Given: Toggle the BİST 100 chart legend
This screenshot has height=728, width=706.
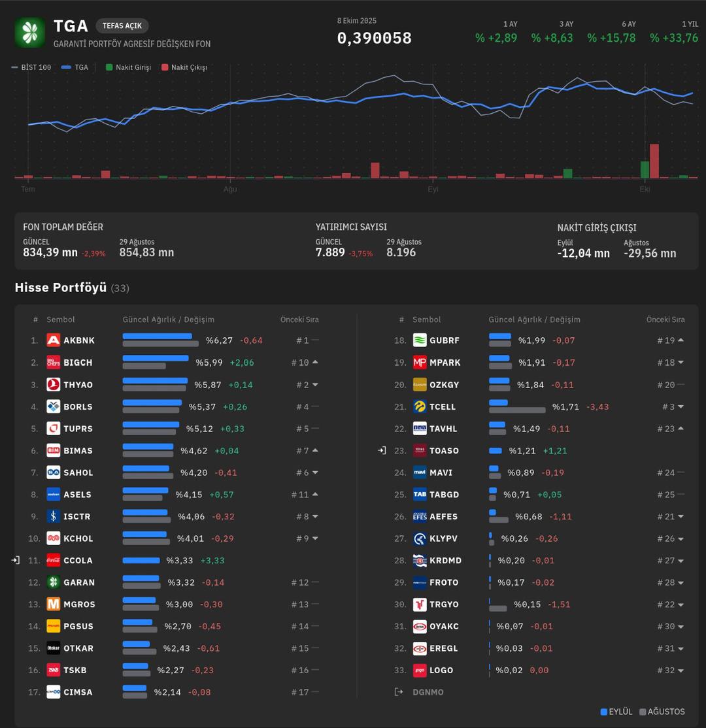Looking at the screenshot, I should click(x=31, y=67).
